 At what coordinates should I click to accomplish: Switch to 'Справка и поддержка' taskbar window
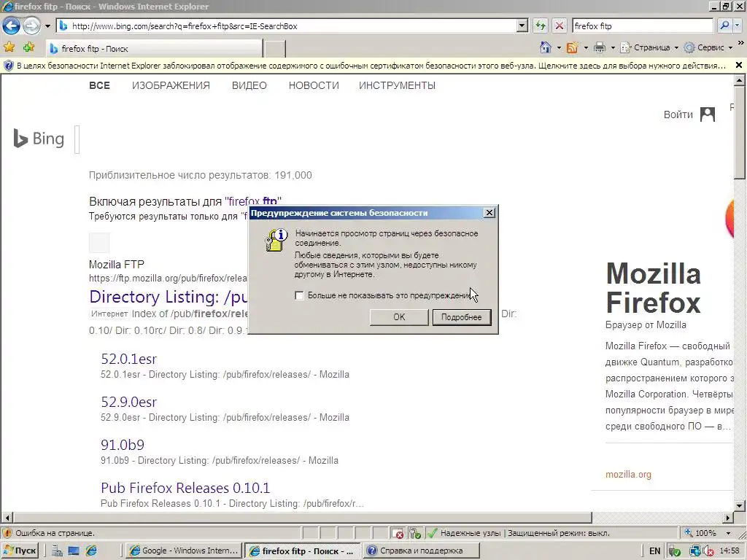tap(421, 551)
